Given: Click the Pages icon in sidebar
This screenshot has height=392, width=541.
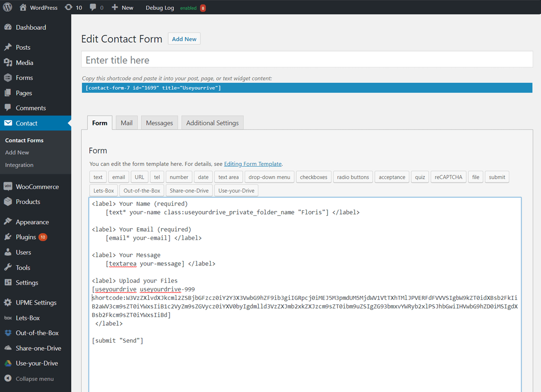Looking at the screenshot, I should [8, 93].
